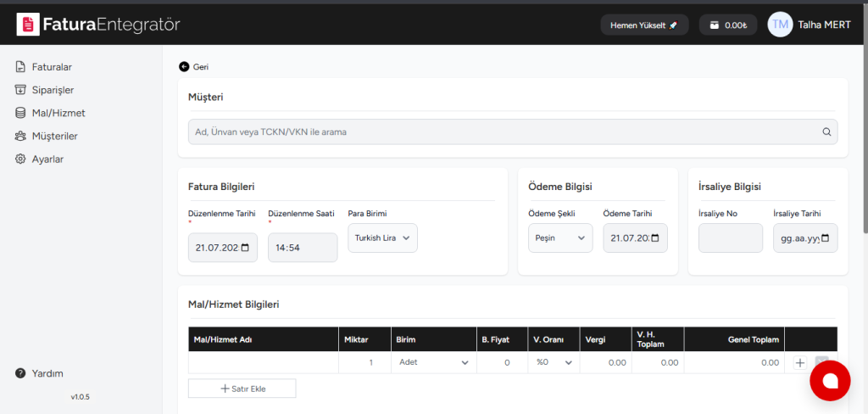Viewport: 868px width, 414px height.
Task: Expand the Birim Adet dropdown
Action: point(431,363)
